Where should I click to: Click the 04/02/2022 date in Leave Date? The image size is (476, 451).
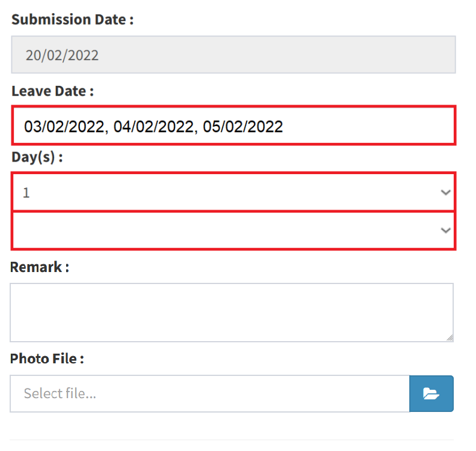(154, 127)
